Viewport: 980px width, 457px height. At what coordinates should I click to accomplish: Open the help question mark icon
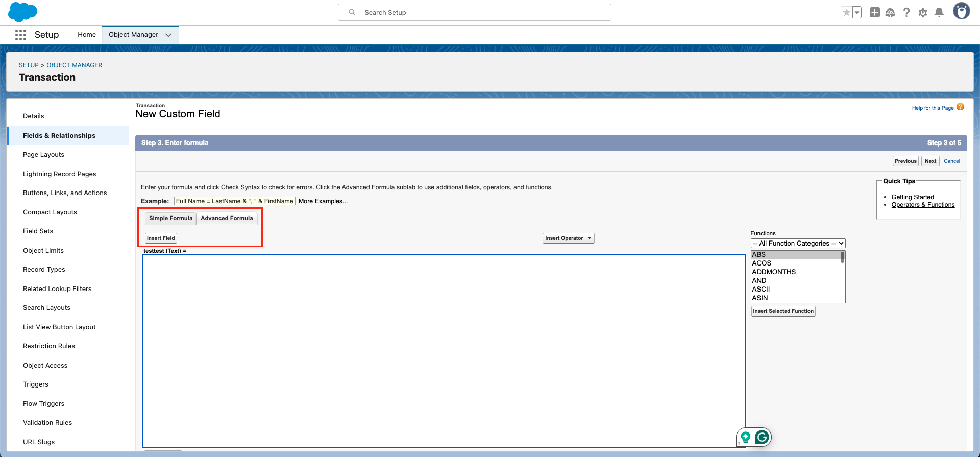coord(906,12)
